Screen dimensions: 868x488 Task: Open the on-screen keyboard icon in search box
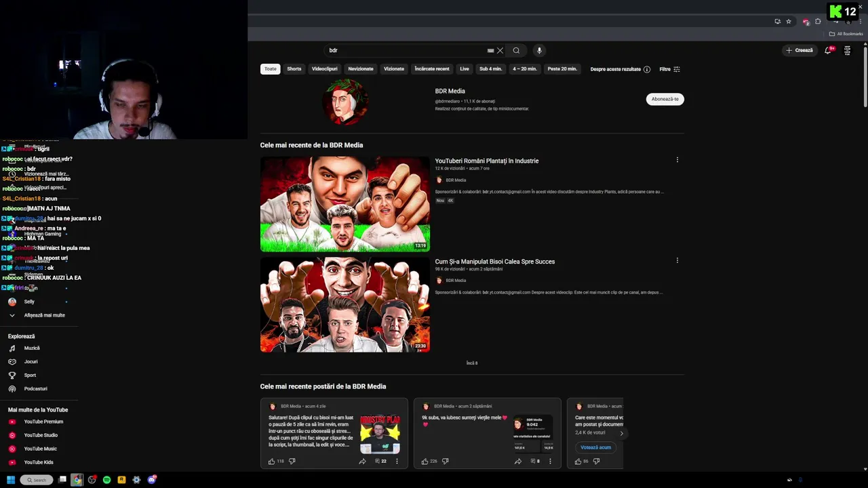coord(490,50)
